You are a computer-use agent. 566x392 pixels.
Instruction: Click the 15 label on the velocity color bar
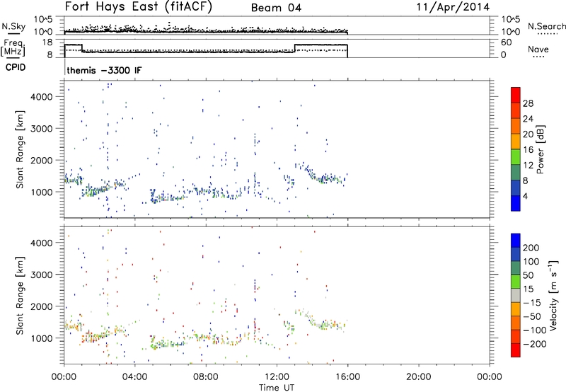pyautogui.click(x=529, y=289)
